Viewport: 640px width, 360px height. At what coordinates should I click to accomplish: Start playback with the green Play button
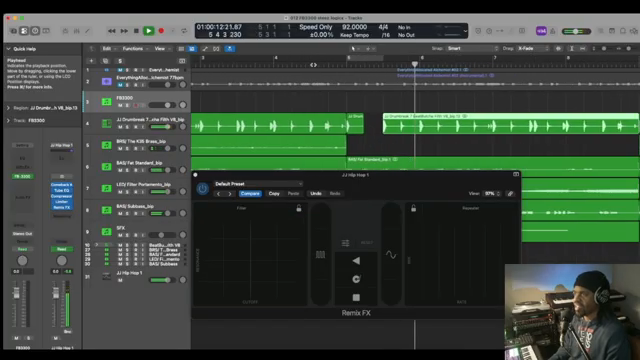[x=149, y=31]
